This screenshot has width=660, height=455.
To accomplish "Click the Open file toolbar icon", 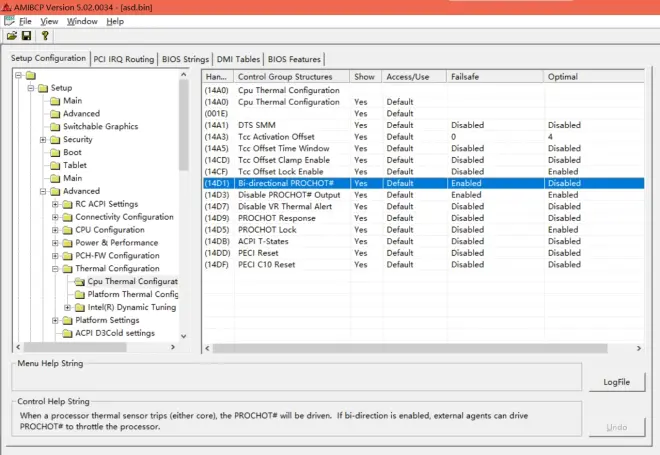I will point(12,36).
